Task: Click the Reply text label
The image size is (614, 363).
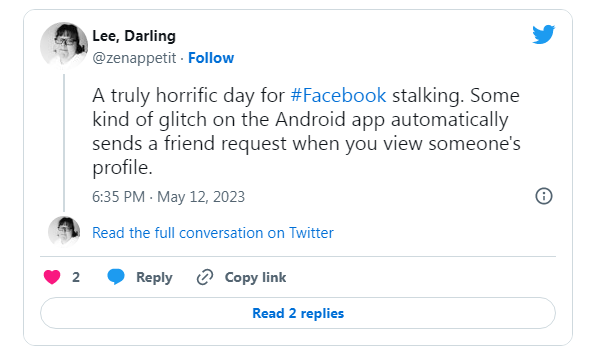Action: point(154,277)
